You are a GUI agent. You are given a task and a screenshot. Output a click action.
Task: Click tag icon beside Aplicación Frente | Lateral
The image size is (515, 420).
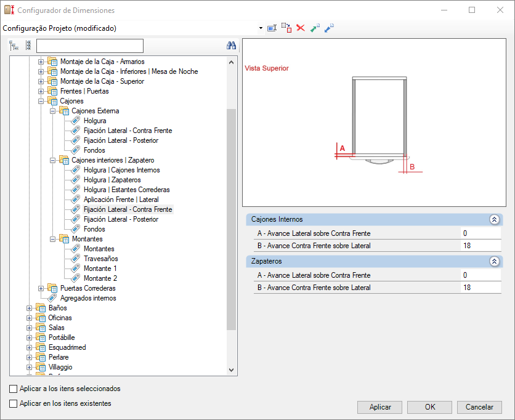coord(76,200)
